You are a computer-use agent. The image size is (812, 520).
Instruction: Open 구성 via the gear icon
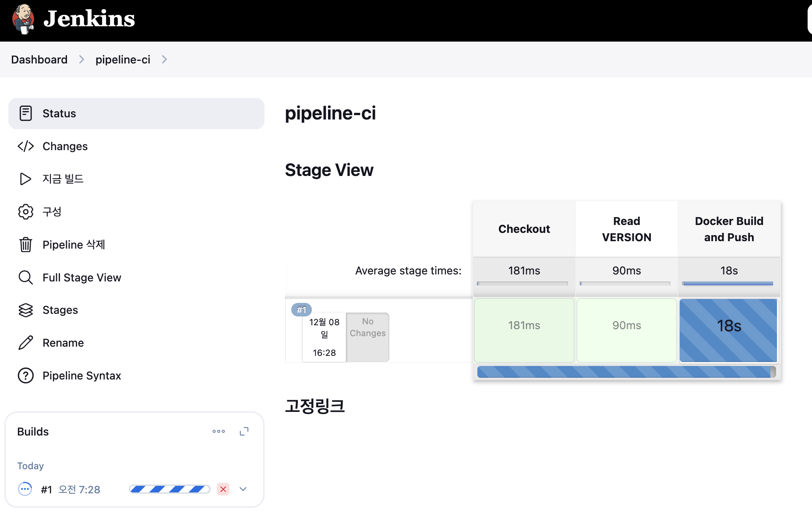tap(26, 212)
